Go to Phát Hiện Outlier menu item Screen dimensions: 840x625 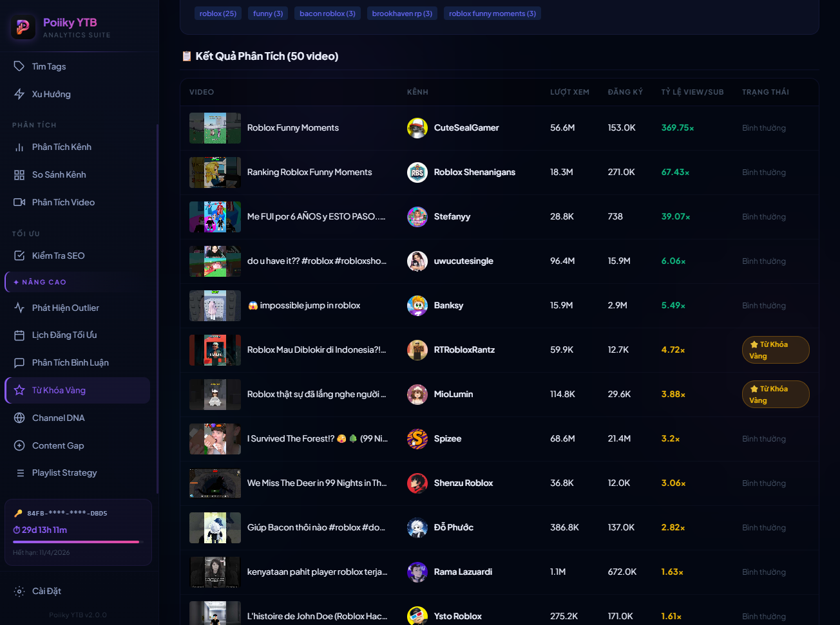point(65,308)
